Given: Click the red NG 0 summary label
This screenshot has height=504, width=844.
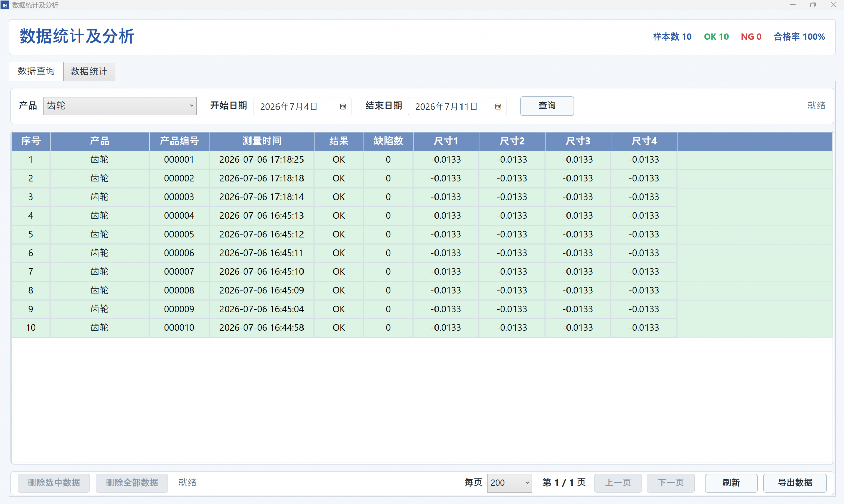Looking at the screenshot, I should (751, 37).
